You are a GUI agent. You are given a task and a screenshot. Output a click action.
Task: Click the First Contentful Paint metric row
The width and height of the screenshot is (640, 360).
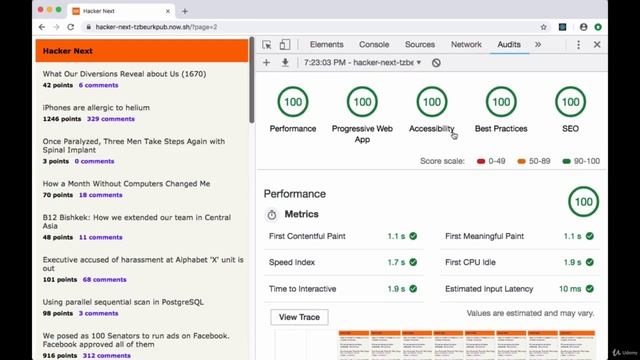344,236
